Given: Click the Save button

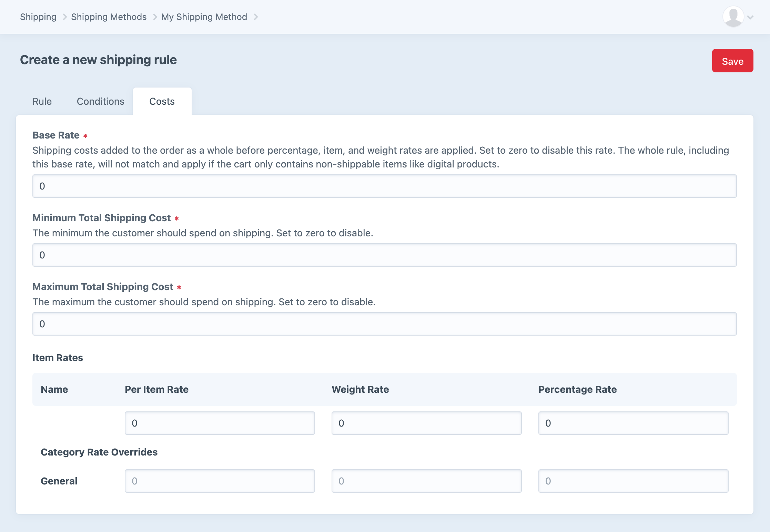Looking at the screenshot, I should click(732, 60).
